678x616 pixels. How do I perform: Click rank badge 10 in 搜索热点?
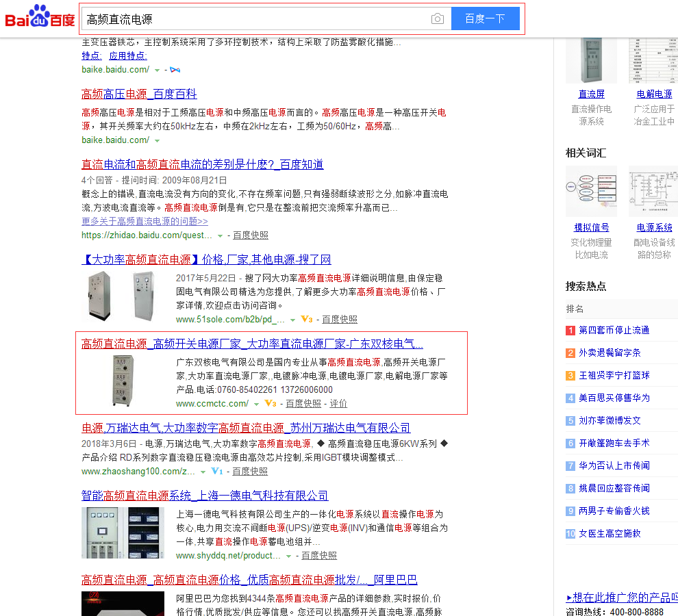(570, 534)
